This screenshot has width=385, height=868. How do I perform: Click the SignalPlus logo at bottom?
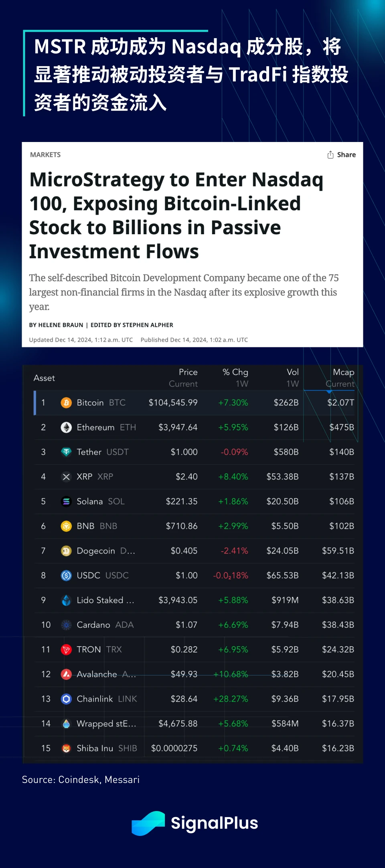tap(195, 823)
